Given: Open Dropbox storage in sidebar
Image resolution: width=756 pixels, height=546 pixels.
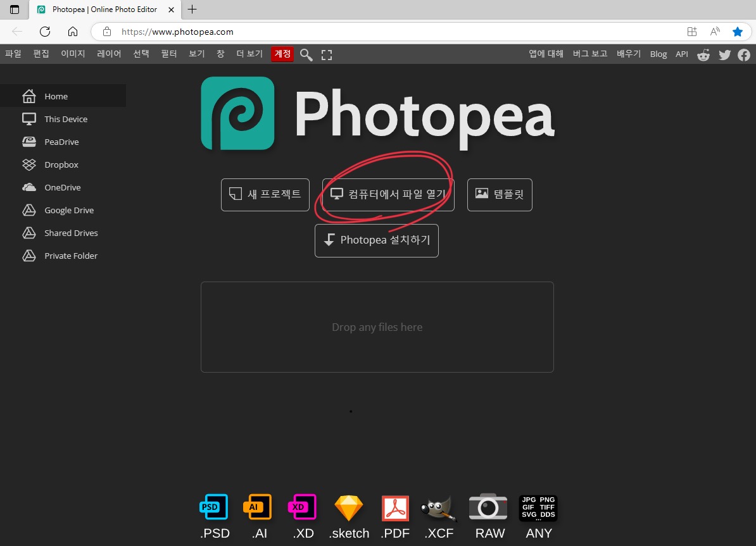Looking at the screenshot, I should [63, 164].
